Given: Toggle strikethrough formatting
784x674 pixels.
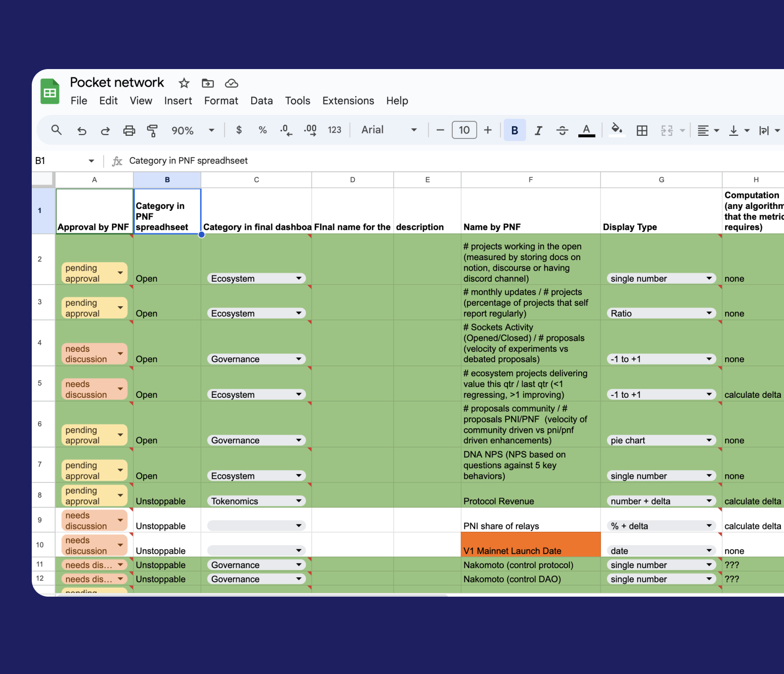Looking at the screenshot, I should click(x=562, y=130).
